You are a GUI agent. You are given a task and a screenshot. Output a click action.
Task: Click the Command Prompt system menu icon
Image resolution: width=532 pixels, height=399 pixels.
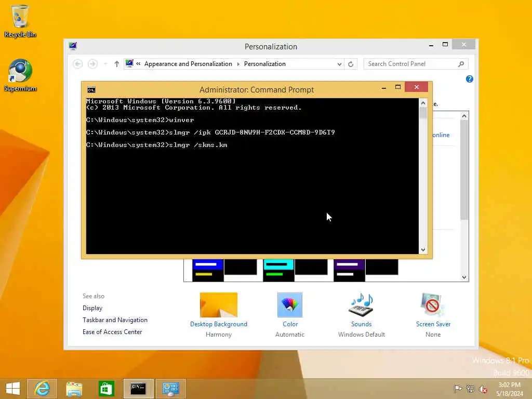[x=91, y=89]
